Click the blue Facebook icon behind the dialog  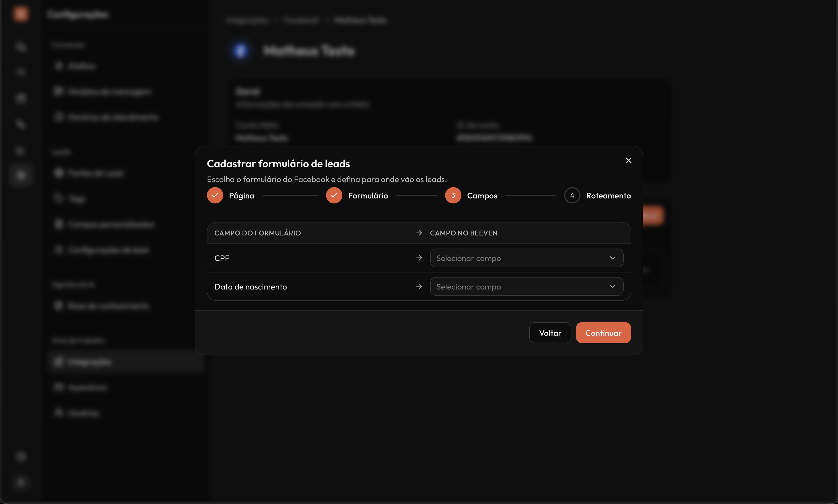[240, 51]
